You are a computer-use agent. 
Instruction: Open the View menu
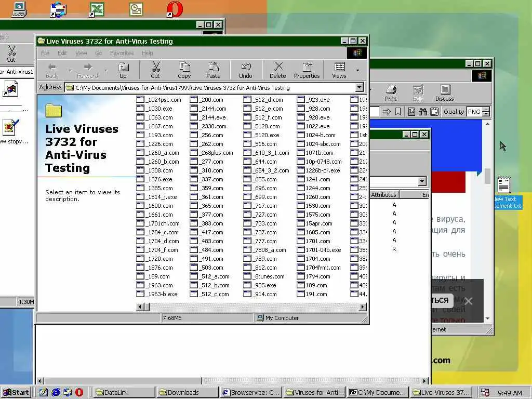(81, 53)
